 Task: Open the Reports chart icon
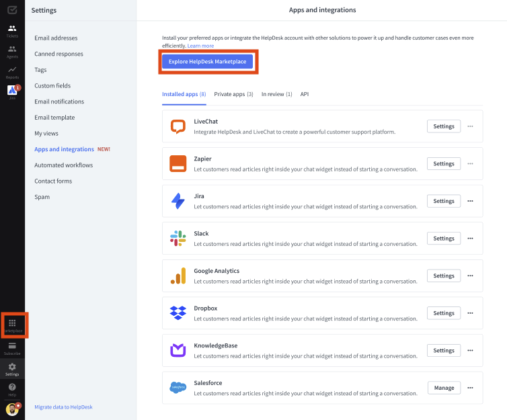click(12, 70)
